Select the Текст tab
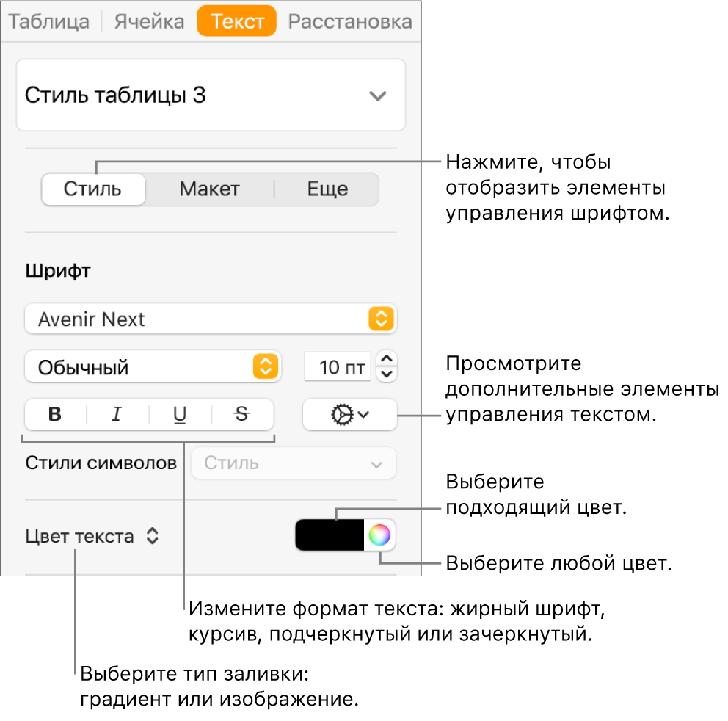The height and width of the screenshot is (721, 728). coord(237,21)
